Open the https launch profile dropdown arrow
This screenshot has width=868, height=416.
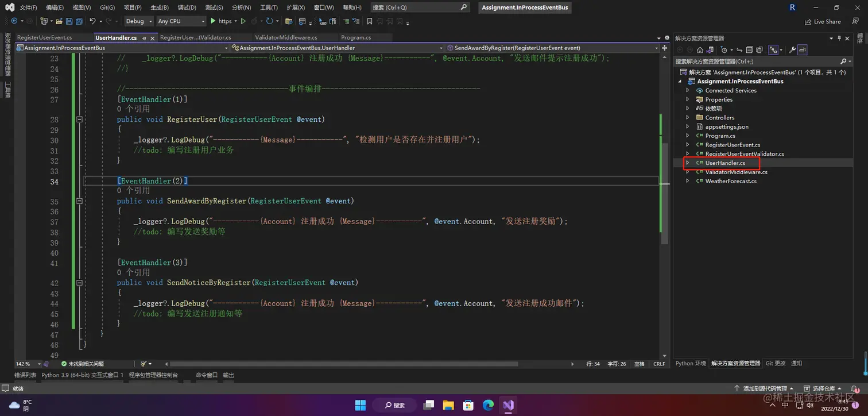pyautogui.click(x=235, y=21)
